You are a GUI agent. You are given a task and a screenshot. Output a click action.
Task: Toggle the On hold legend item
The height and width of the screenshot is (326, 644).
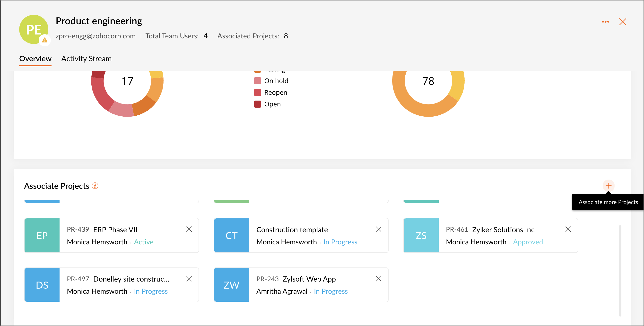click(x=276, y=81)
